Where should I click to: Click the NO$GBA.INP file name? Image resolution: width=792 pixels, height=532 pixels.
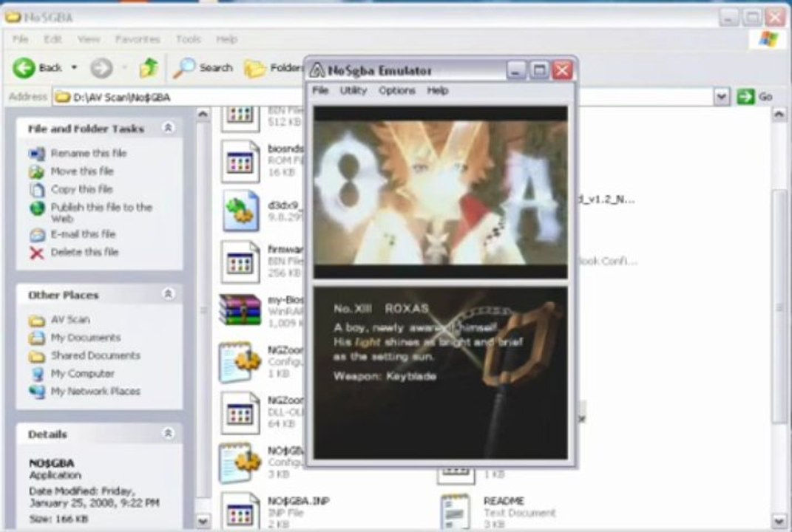[298, 501]
